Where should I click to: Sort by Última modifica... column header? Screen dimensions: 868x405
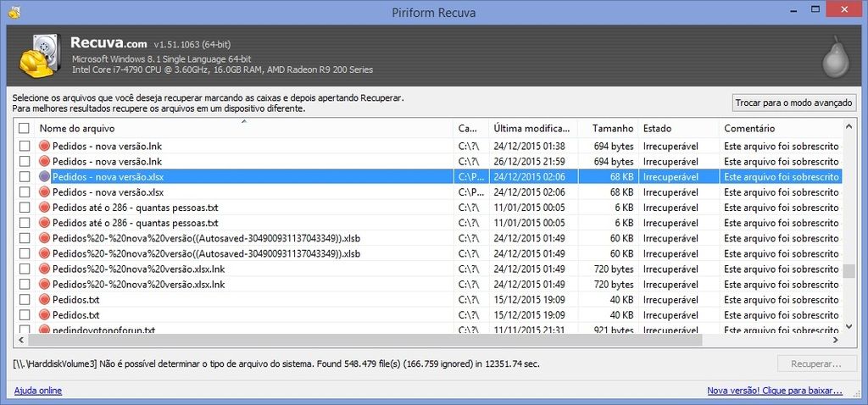pyautogui.click(x=533, y=128)
